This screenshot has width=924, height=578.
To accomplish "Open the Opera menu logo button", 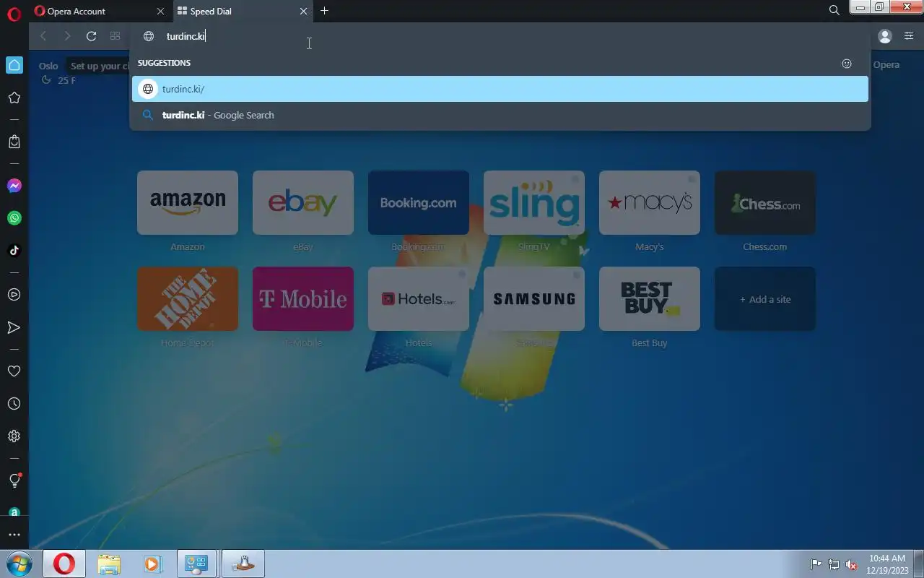I will [14, 14].
